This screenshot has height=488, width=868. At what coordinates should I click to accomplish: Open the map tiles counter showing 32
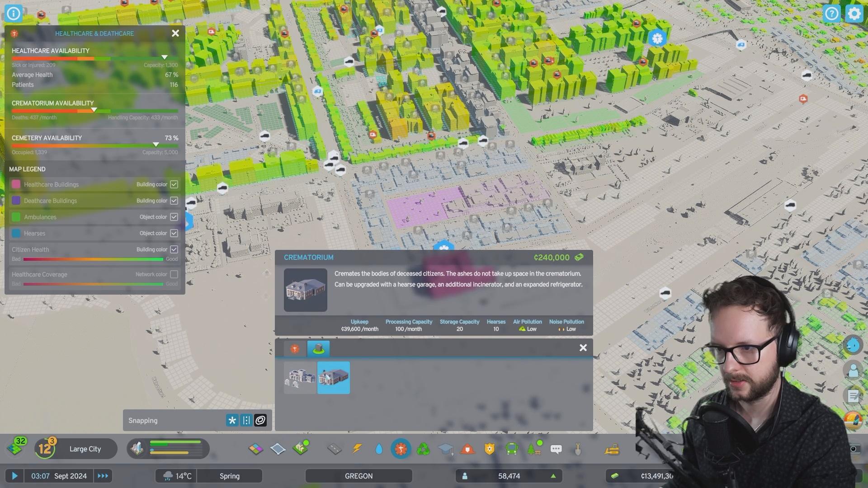point(17,446)
